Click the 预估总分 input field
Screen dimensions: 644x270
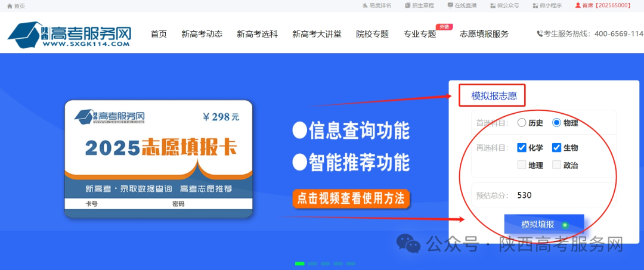click(564, 195)
